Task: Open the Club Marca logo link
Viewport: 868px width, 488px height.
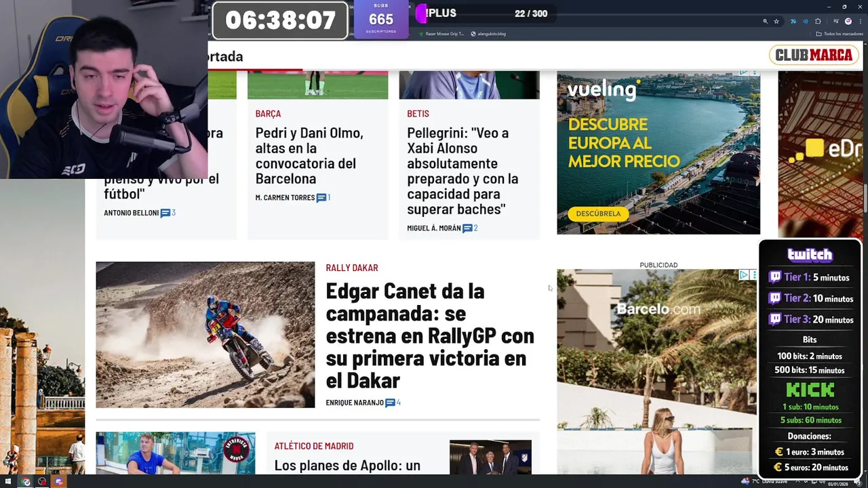Action: coord(814,56)
